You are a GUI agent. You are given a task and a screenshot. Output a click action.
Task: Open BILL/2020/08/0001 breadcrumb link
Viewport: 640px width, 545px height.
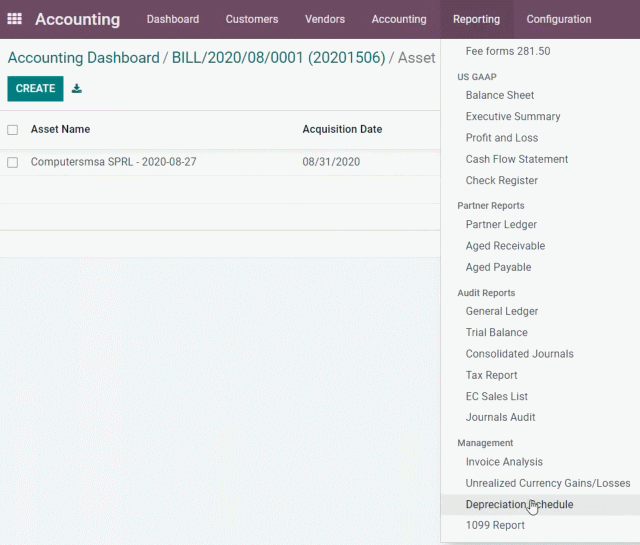tap(278, 58)
